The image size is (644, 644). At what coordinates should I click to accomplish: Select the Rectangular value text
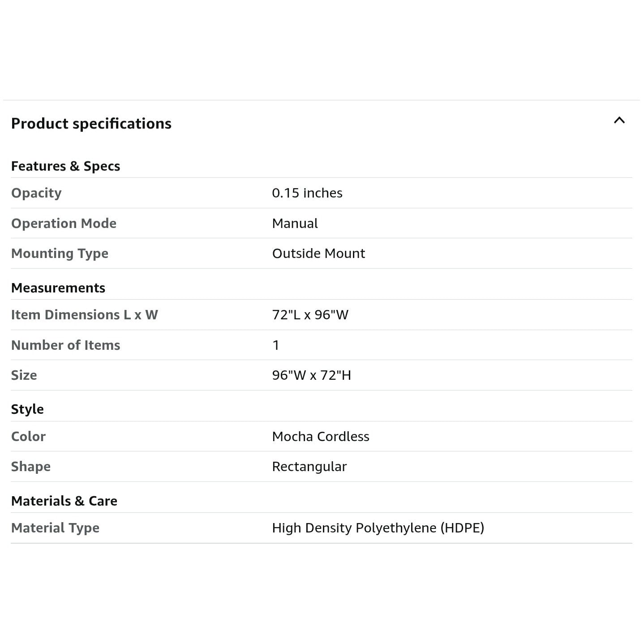coord(309,467)
